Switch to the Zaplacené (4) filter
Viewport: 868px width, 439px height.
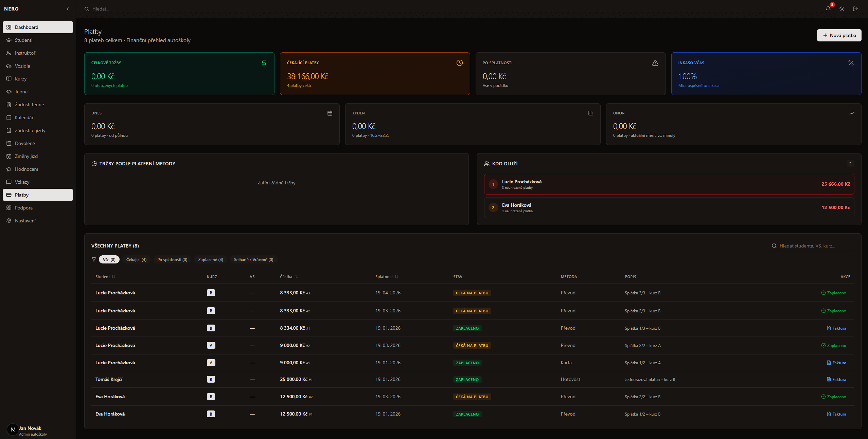(x=210, y=259)
